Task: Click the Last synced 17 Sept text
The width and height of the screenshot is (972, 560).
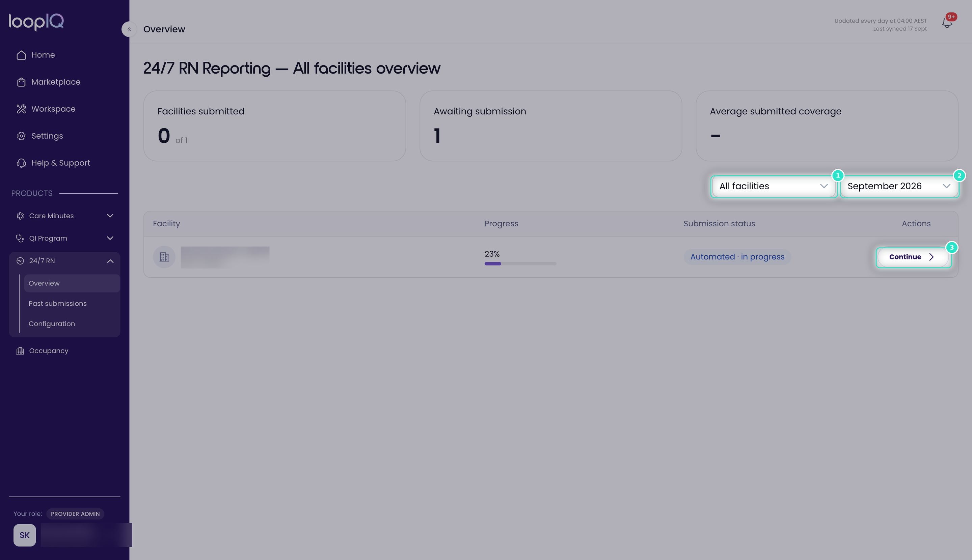Action: tap(900, 29)
